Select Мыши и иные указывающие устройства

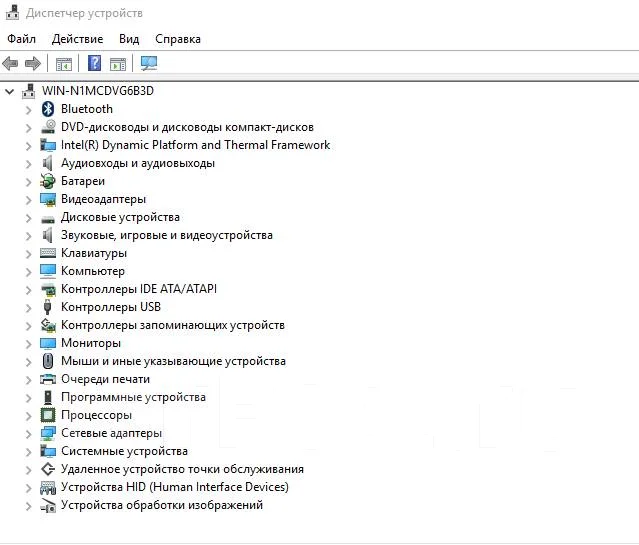point(173,361)
